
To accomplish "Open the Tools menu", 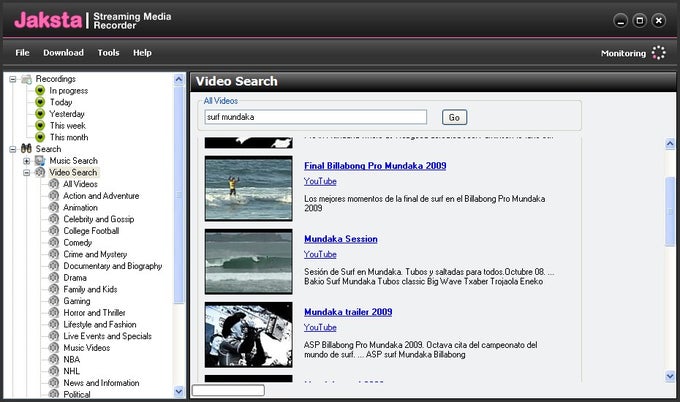I will tap(108, 53).
